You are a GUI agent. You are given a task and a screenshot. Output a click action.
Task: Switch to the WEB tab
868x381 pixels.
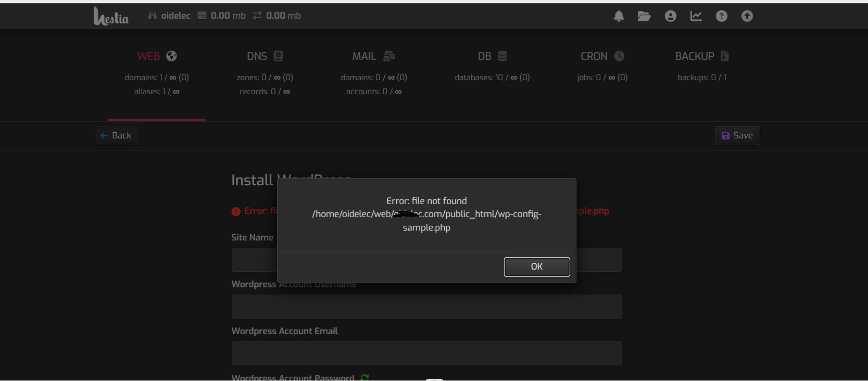pyautogui.click(x=156, y=56)
